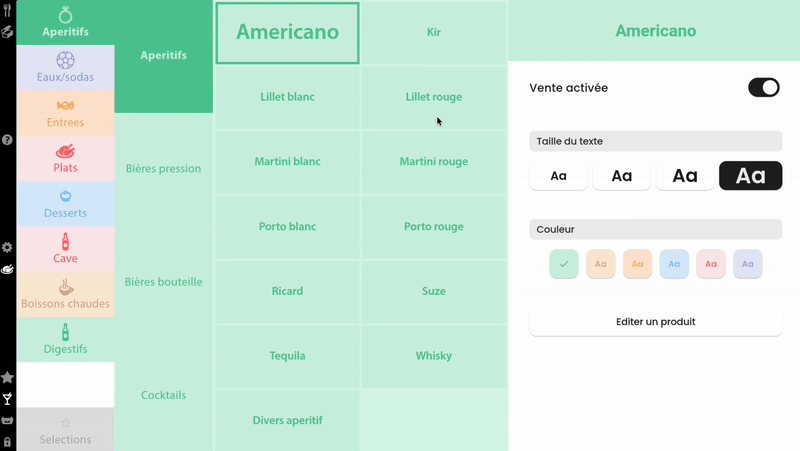This screenshot has height=451, width=800.
Task: Select the largest text size option
Action: (x=750, y=176)
